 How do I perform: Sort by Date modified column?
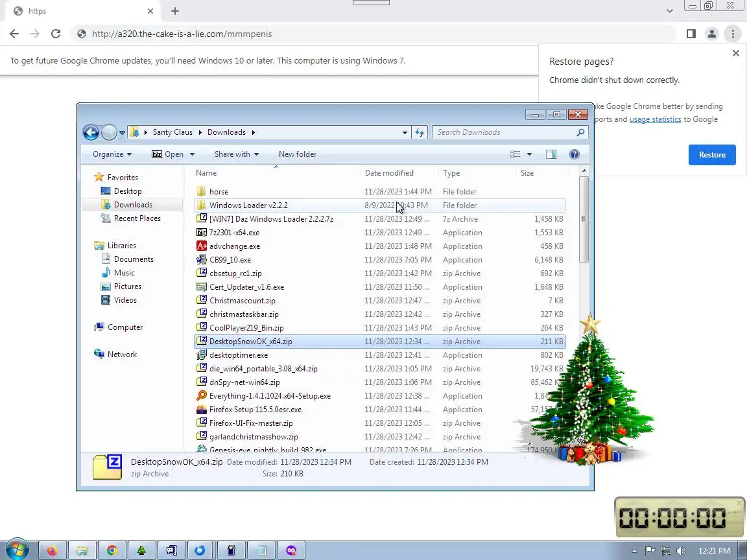399,173
